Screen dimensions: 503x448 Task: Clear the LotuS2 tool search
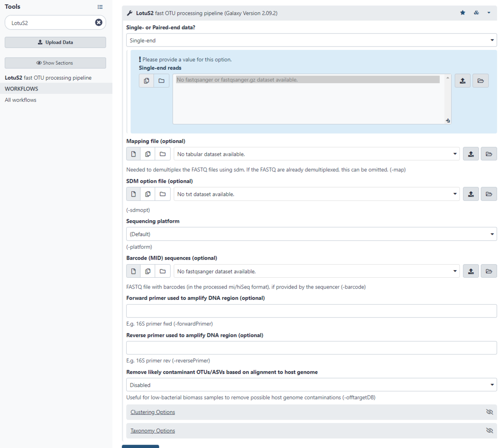(99, 23)
